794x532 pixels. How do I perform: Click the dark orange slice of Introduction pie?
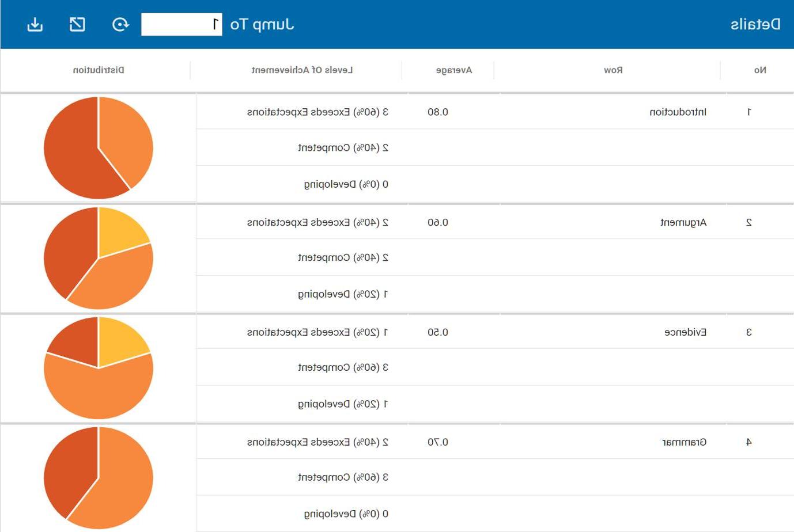[72, 155]
